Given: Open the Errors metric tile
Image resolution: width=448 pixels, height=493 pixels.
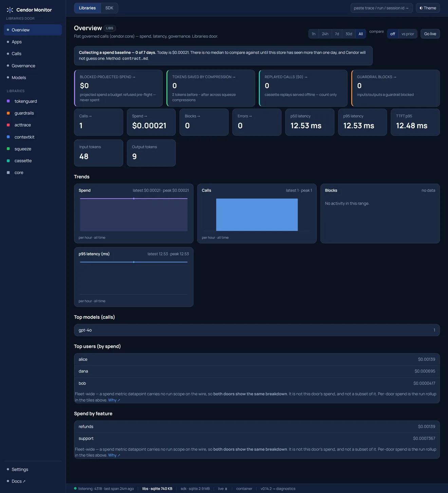Looking at the screenshot, I should point(257,122).
